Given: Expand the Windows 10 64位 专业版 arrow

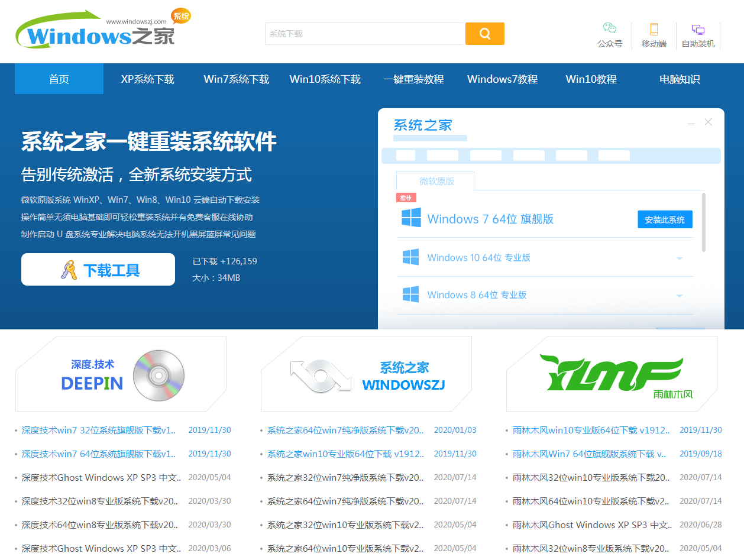Looking at the screenshot, I should pyautogui.click(x=680, y=258).
